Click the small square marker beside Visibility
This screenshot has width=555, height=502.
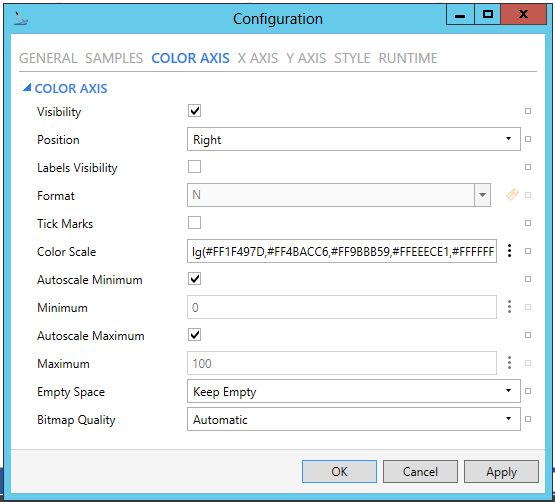pyautogui.click(x=528, y=111)
